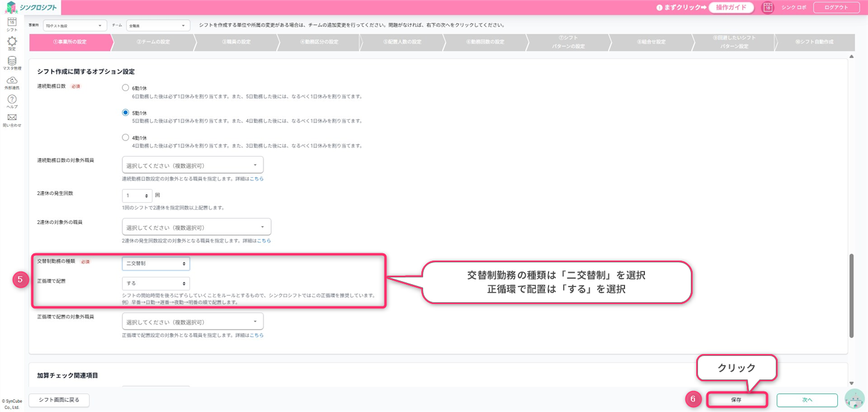Click the 保存 button

tap(736, 399)
